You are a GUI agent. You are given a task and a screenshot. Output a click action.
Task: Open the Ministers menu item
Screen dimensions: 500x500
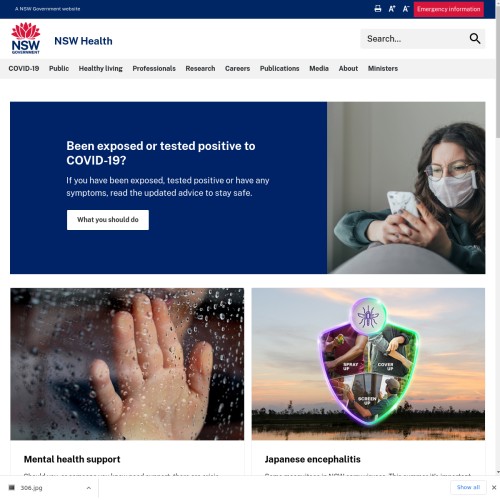383,68
